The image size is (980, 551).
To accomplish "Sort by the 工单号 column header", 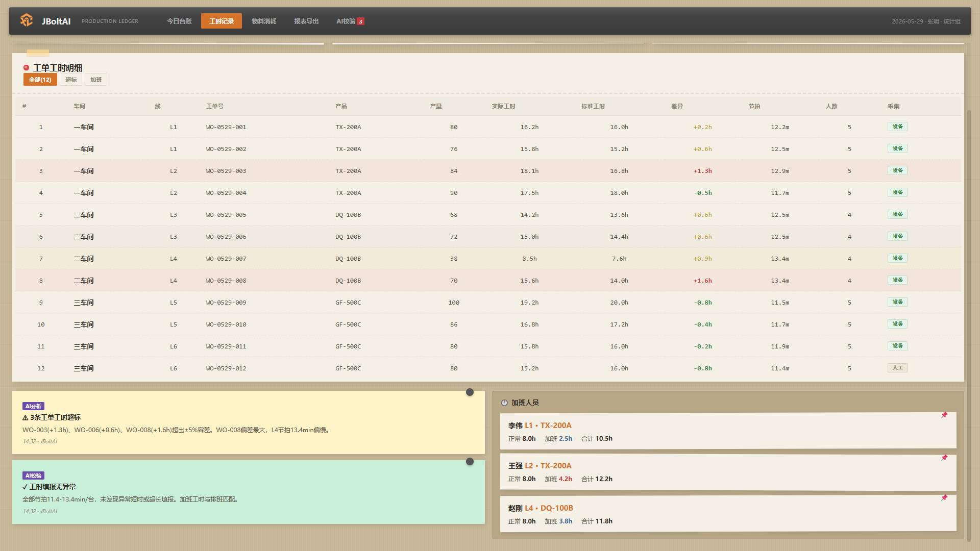I will tap(215, 106).
